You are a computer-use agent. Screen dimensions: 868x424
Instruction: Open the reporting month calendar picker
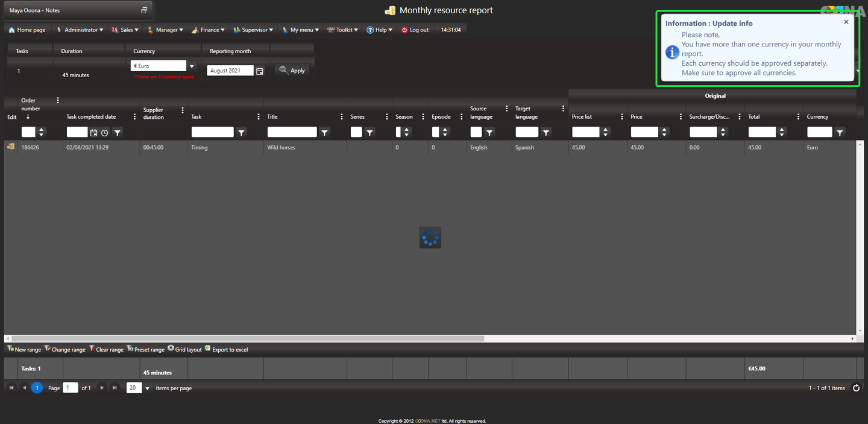tap(260, 71)
